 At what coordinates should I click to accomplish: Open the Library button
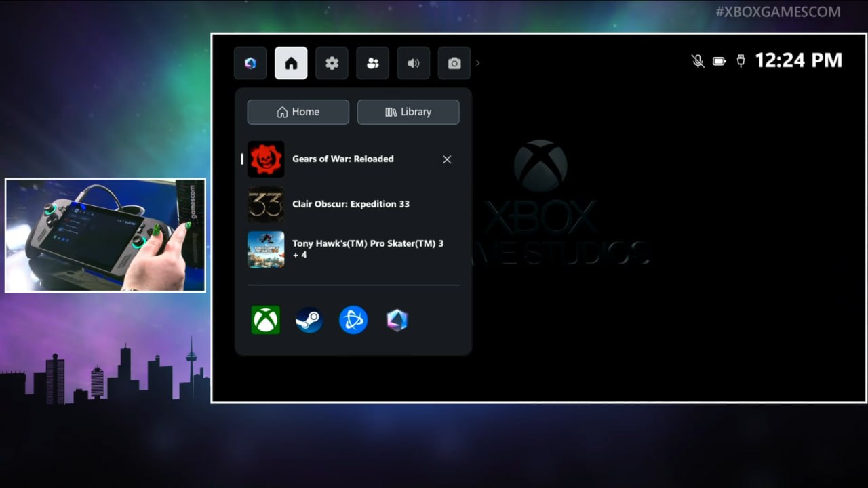tap(408, 112)
